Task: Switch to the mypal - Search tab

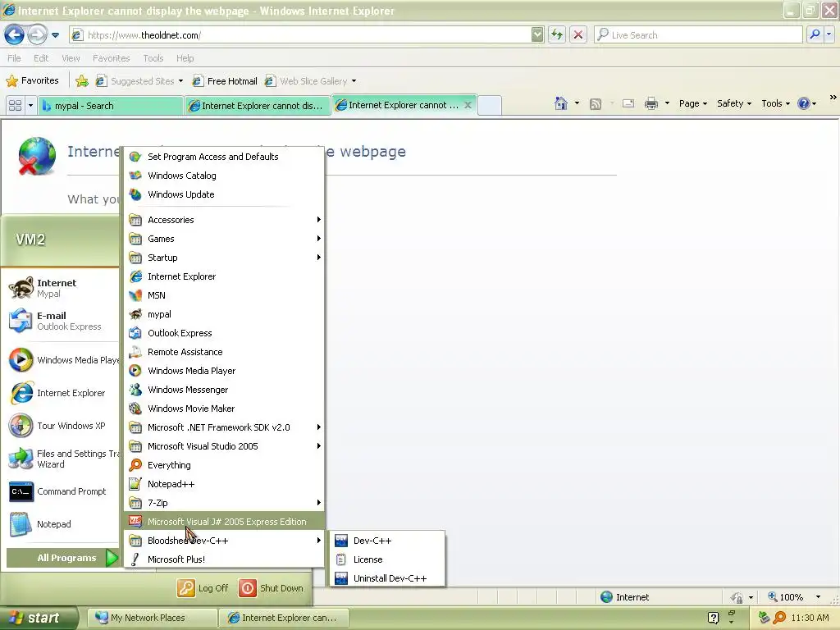Action: pos(111,106)
